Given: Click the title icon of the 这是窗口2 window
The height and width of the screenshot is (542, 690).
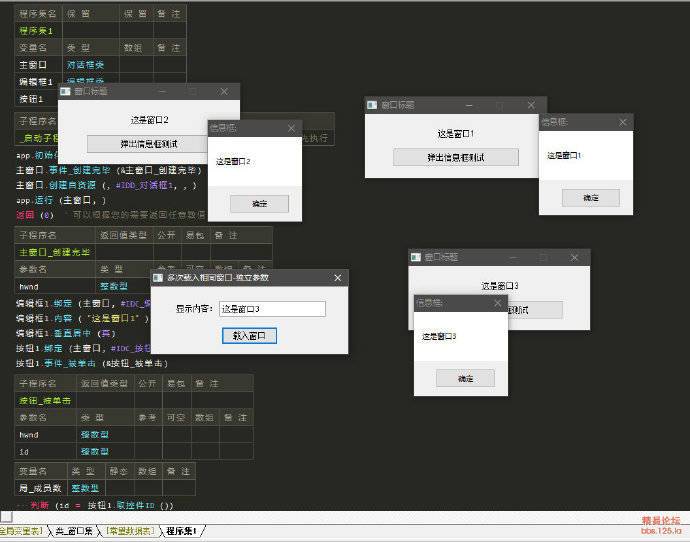Looking at the screenshot, I should (x=66, y=91).
